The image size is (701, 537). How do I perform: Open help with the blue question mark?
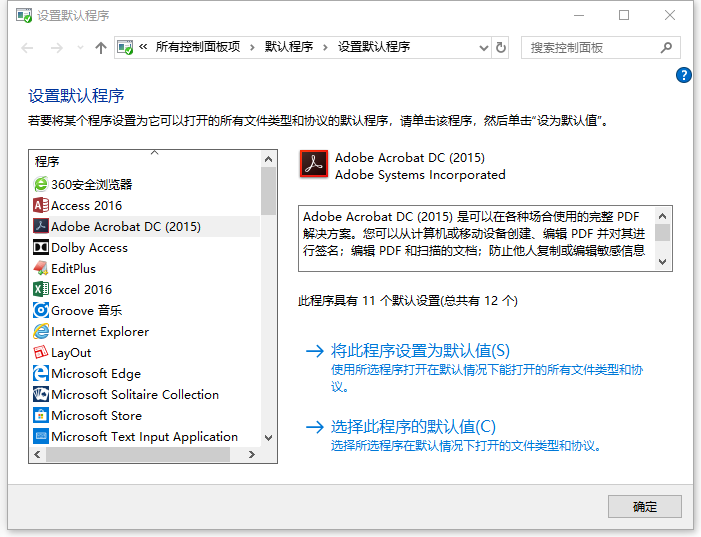point(684,75)
